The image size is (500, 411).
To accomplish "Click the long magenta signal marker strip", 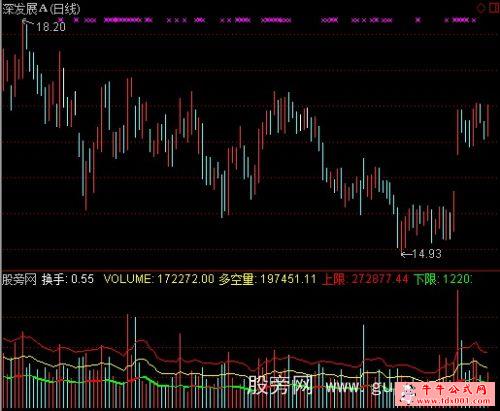I will click(x=123, y=20).
